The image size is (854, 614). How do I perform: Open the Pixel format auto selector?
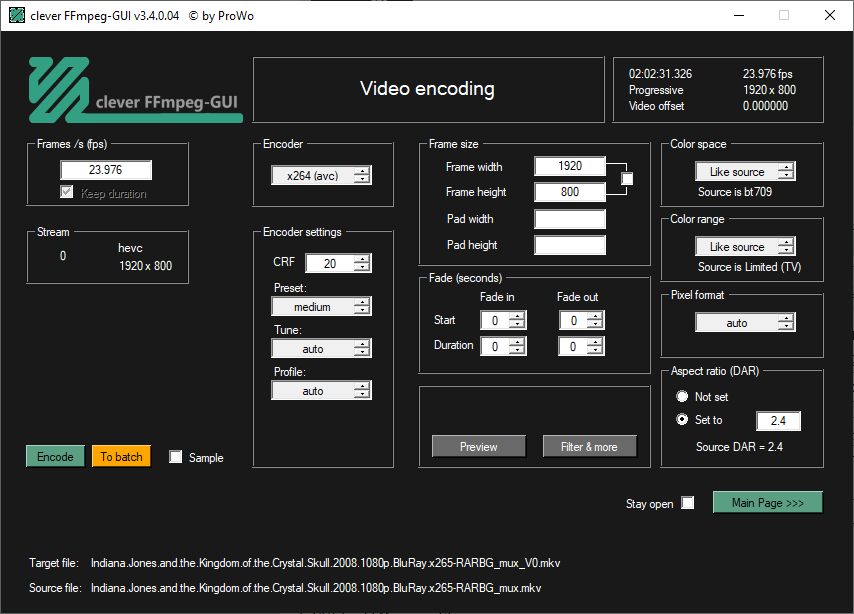coord(745,323)
